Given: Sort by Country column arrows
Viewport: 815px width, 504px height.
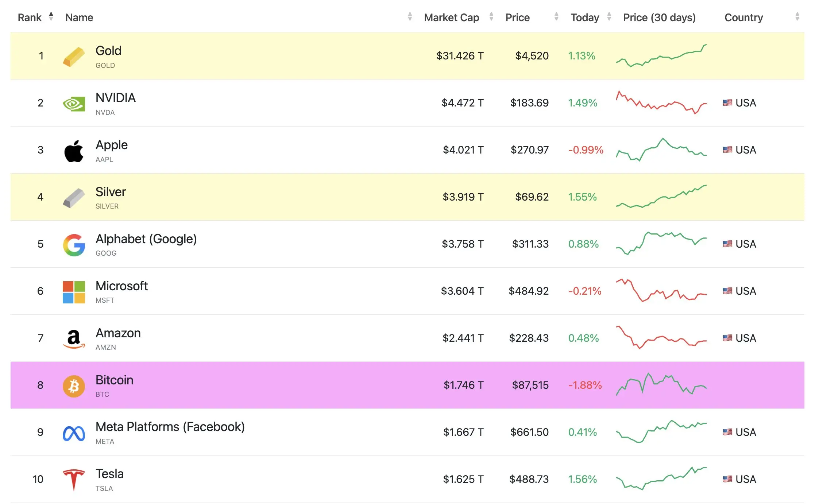Looking at the screenshot, I should [x=797, y=16].
